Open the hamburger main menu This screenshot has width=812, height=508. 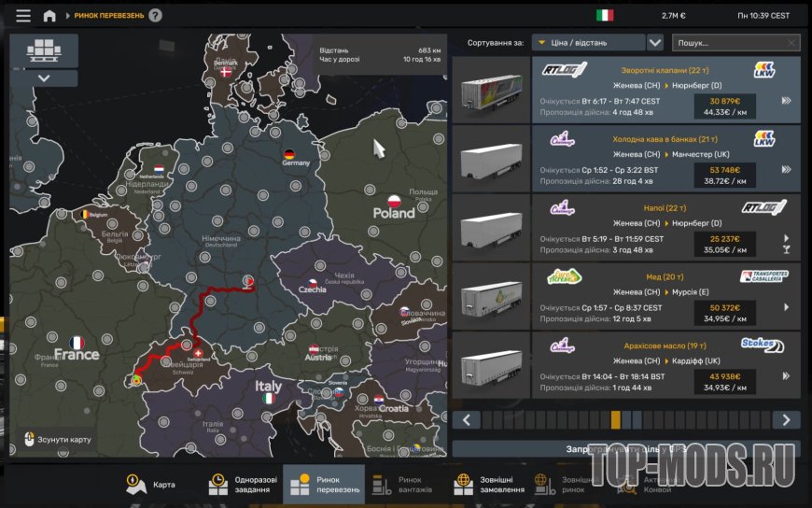tap(23, 16)
